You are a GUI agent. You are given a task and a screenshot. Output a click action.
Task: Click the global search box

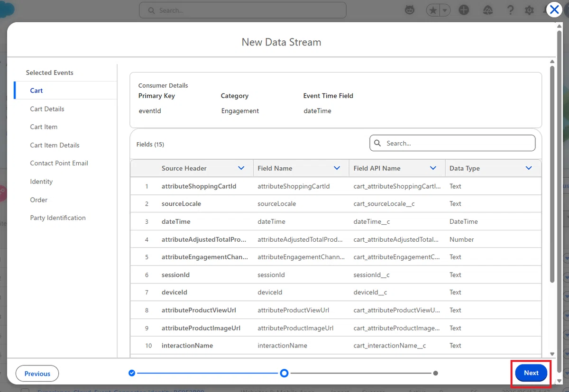242,10
